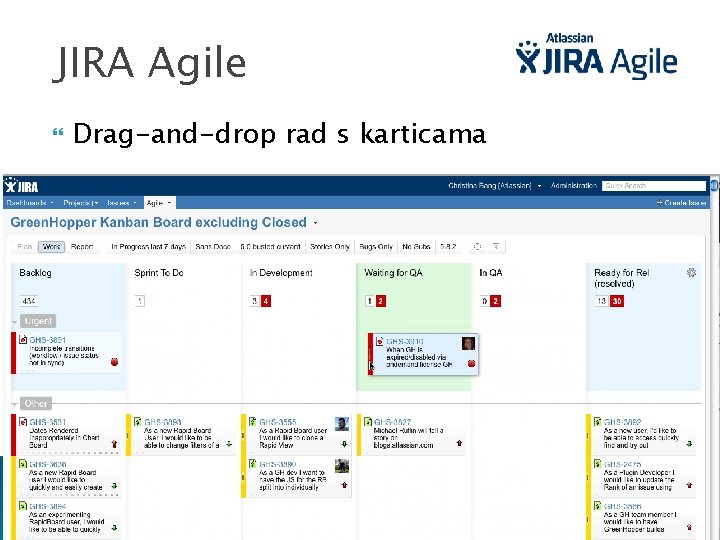720x540 pixels.
Task: Click the 'Sprint To Do' column header
Action: [x=158, y=273]
